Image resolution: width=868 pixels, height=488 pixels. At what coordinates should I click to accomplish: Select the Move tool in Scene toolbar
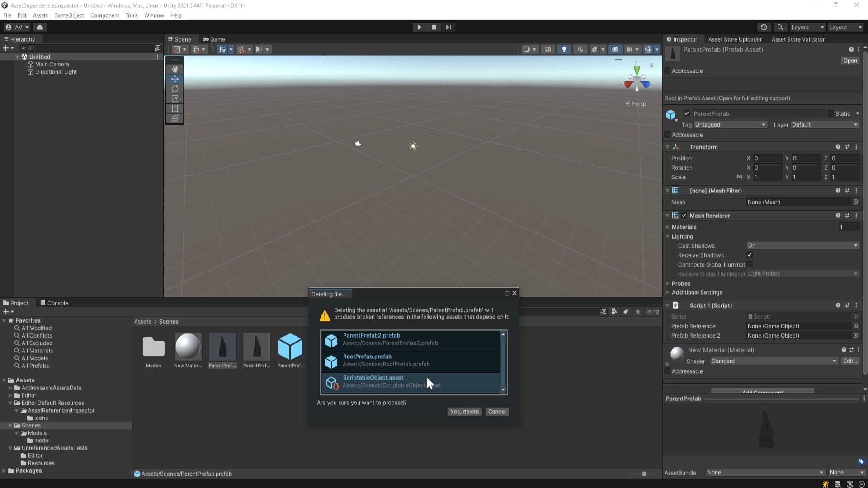point(175,79)
